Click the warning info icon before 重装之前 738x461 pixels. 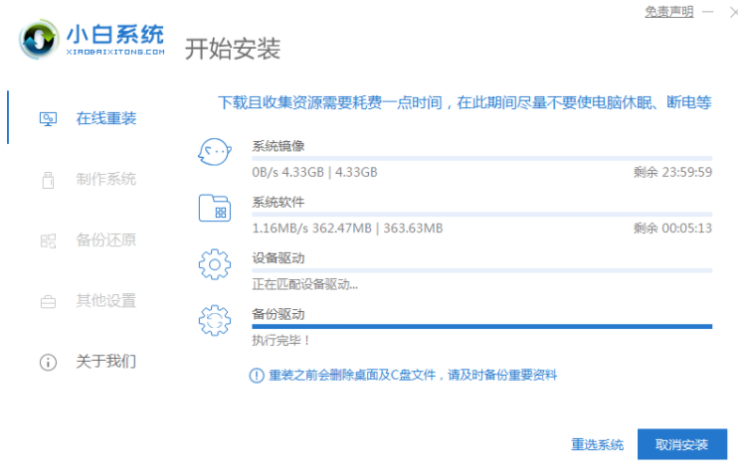[257, 375]
